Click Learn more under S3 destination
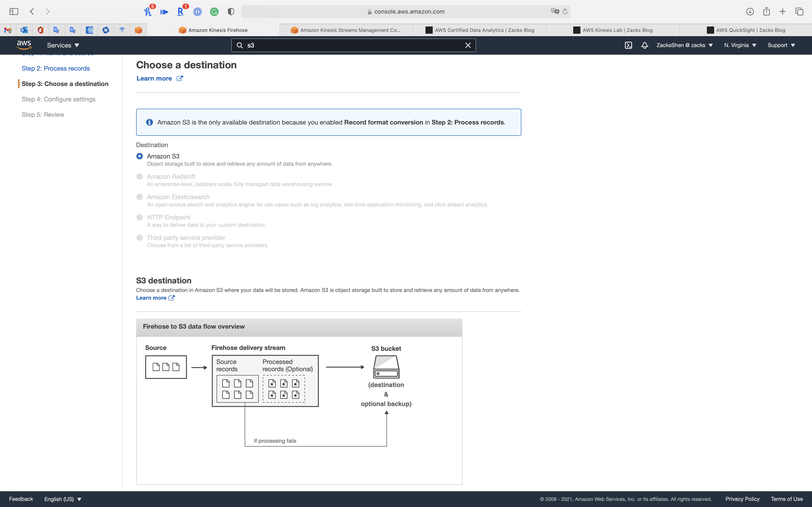This screenshot has height=507, width=812. pyautogui.click(x=151, y=298)
